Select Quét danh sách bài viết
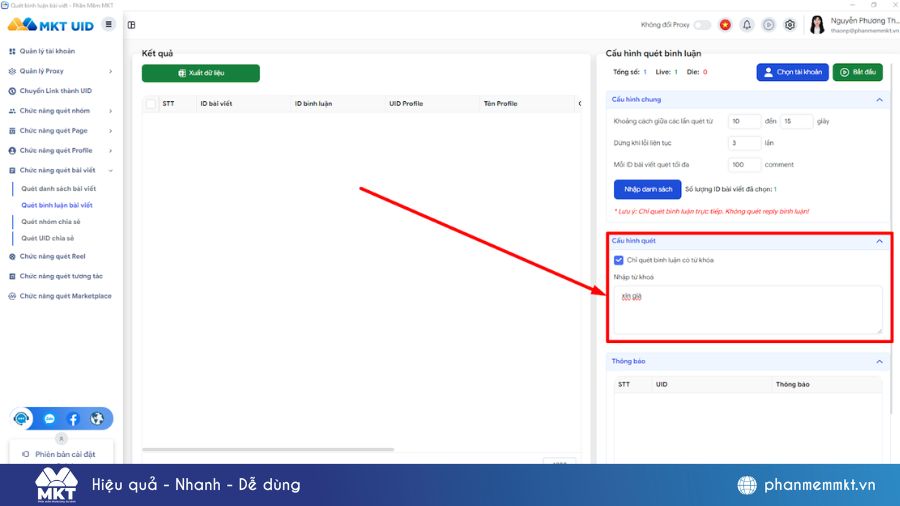The height and width of the screenshot is (506, 900). point(59,188)
